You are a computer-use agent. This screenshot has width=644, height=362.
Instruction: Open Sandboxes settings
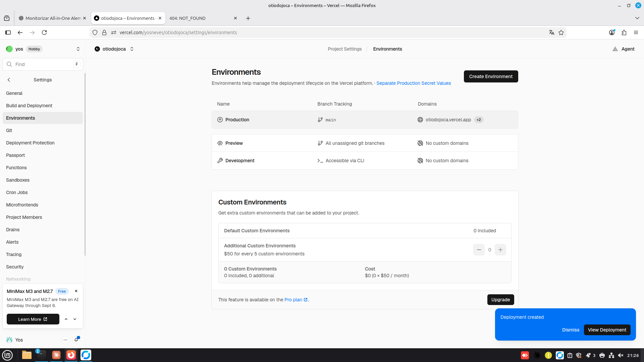(43, 180)
